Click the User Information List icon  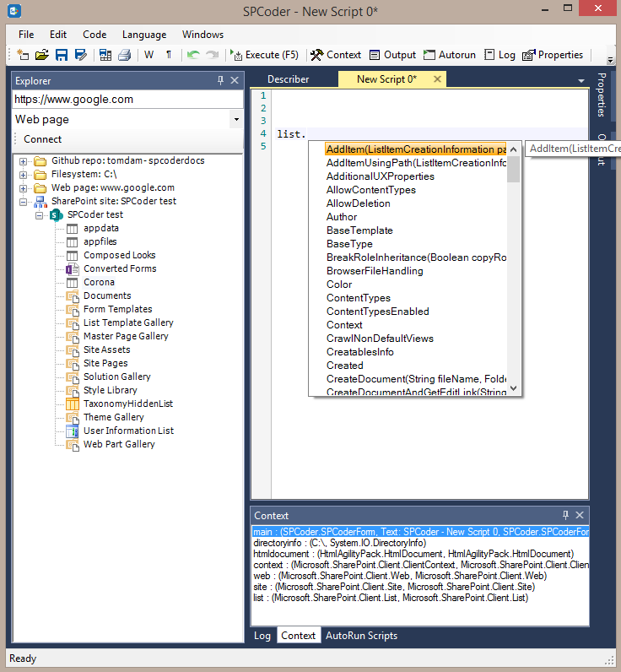pos(72,431)
